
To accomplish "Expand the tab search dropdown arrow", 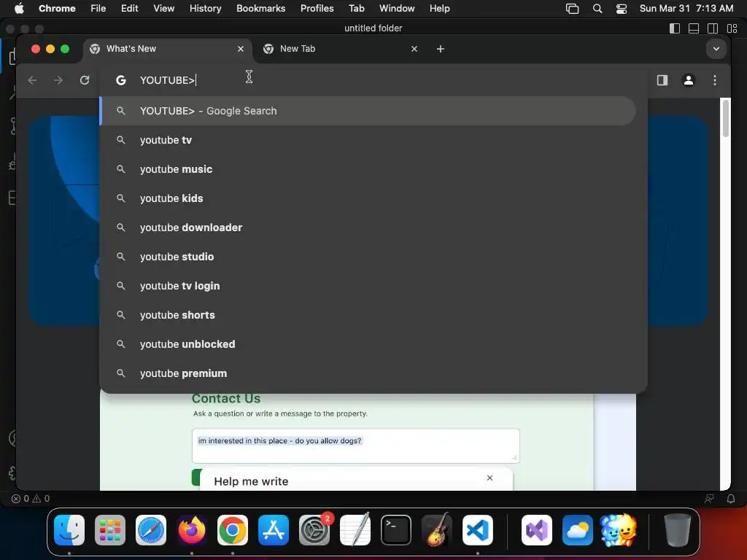I will point(716,49).
